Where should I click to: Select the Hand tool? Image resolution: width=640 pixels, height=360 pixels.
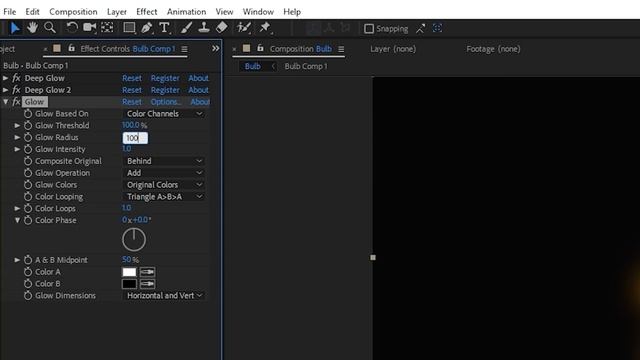click(32, 28)
